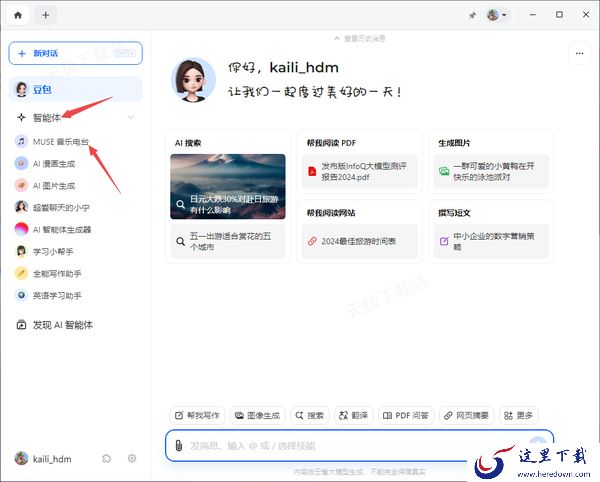Open the account avatar dropdown in title bar
Image resolution: width=600 pixels, height=482 pixels.
coord(497,15)
